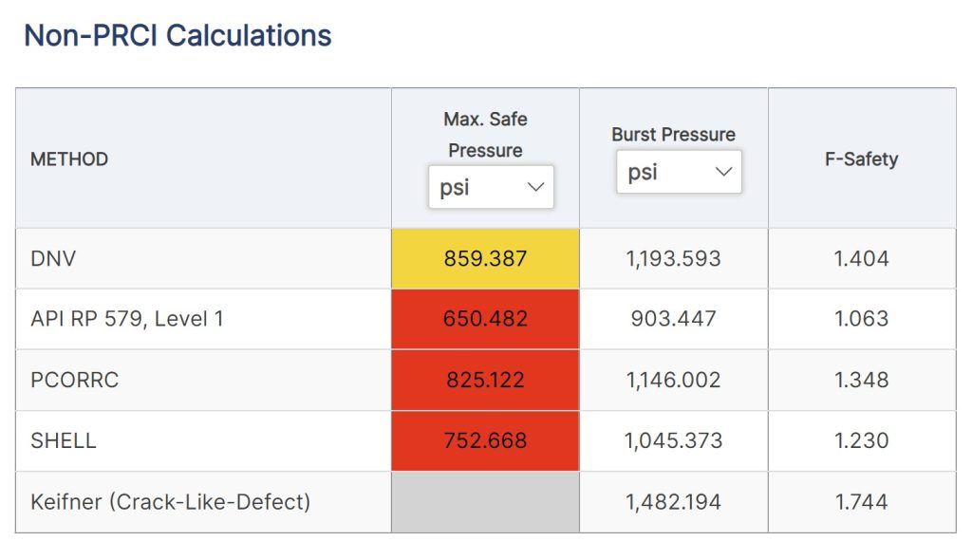The image size is (972, 560).
Task: Select the METHOD column header
Action: click(69, 159)
